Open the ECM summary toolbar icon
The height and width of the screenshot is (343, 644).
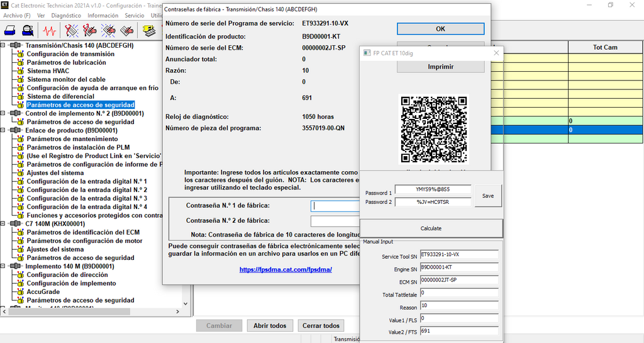[x=148, y=30]
